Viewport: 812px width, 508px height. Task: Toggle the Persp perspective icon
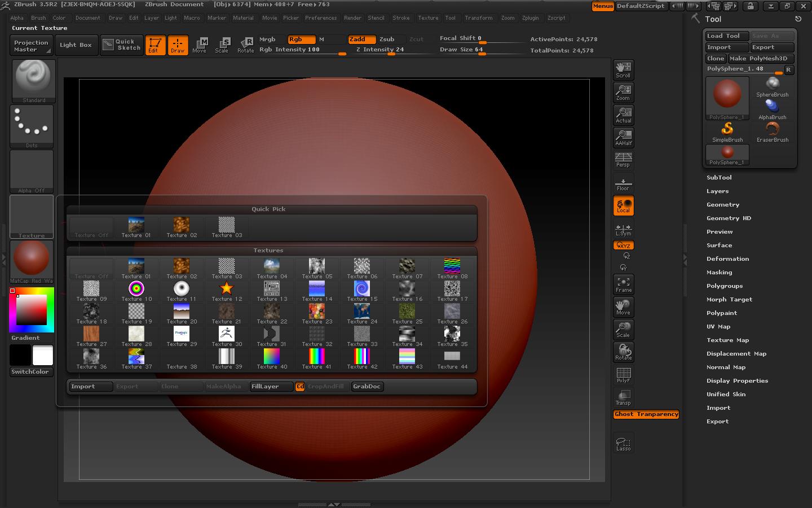tap(623, 160)
